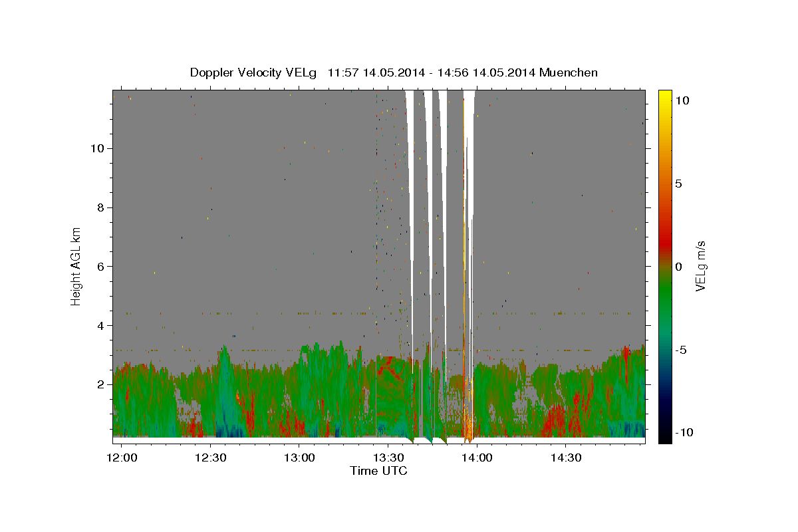Pick the yellow top of the velocity colorbar
The height and width of the screenshot is (532, 798).
(x=665, y=96)
